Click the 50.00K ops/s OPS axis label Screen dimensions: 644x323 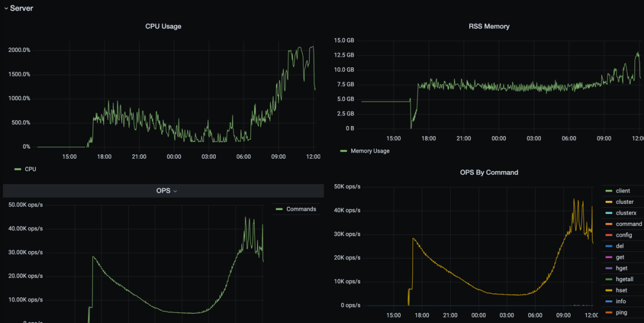pos(26,205)
